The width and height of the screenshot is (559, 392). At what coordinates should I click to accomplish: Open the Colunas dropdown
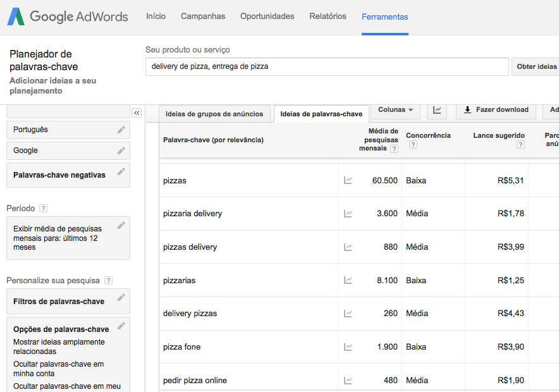pos(395,110)
